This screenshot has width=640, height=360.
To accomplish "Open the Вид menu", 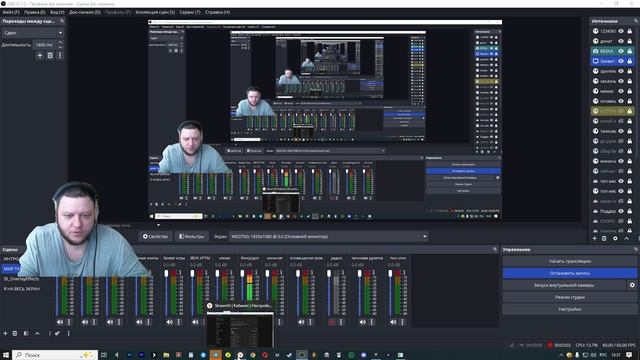I will point(57,12).
